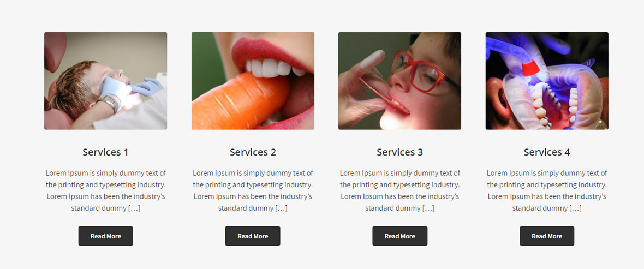The width and height of the screenshot is (644, 269).
Task: Click the […] ellipsis in Services 2 text
Action: point(281,208)
